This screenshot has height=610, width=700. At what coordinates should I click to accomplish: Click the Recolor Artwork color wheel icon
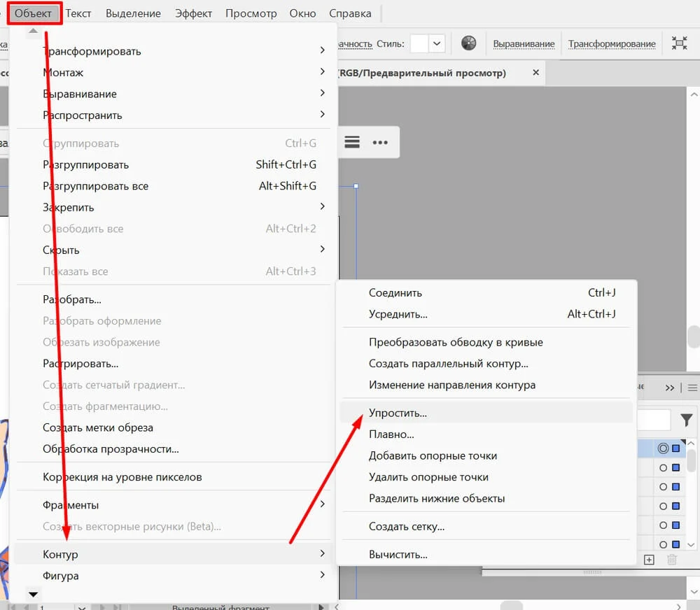468,43
